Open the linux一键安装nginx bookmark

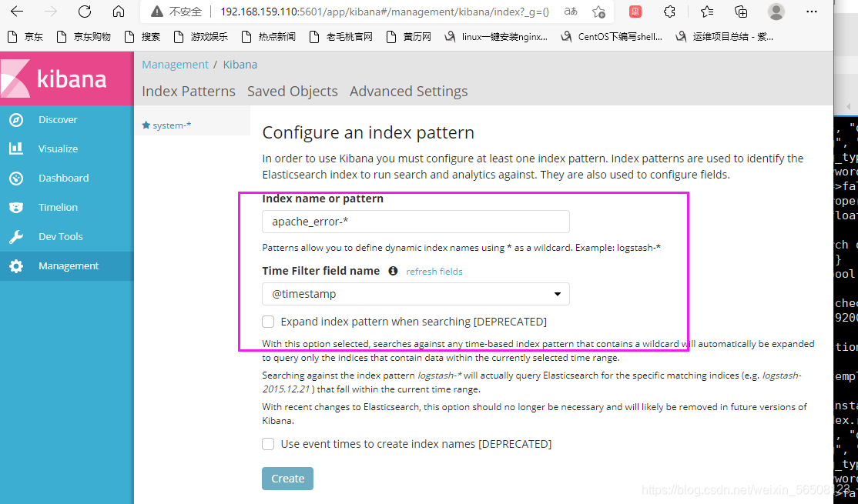496,37
